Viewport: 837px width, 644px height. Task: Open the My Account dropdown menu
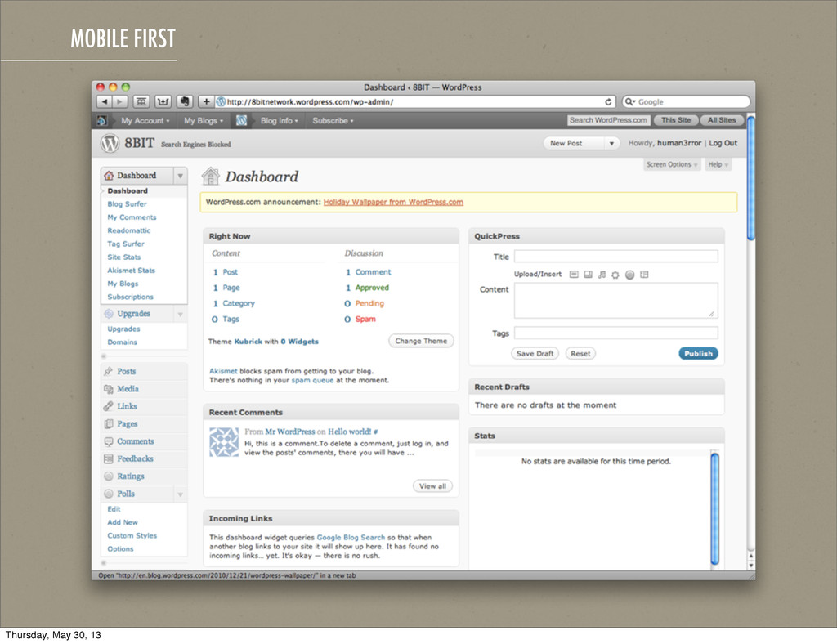[x=145, y=121]
